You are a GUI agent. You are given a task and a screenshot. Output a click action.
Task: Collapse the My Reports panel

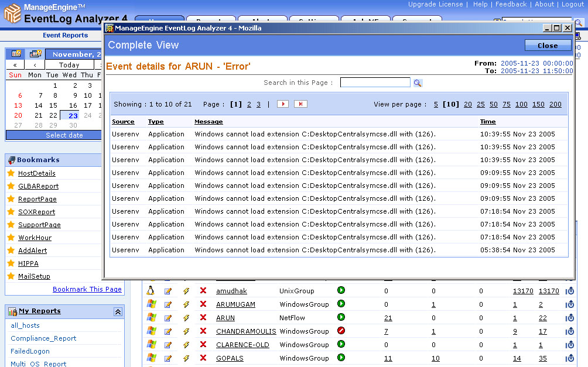point(118,311)
